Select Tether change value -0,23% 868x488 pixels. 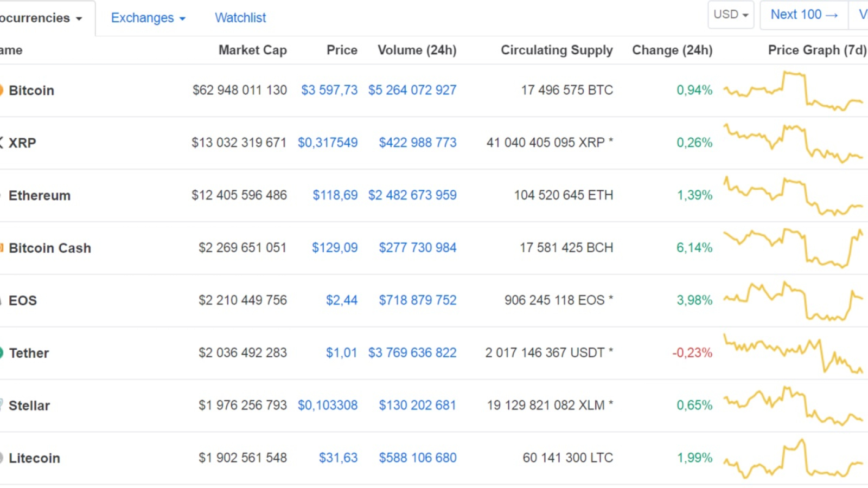tap(692, 353)
